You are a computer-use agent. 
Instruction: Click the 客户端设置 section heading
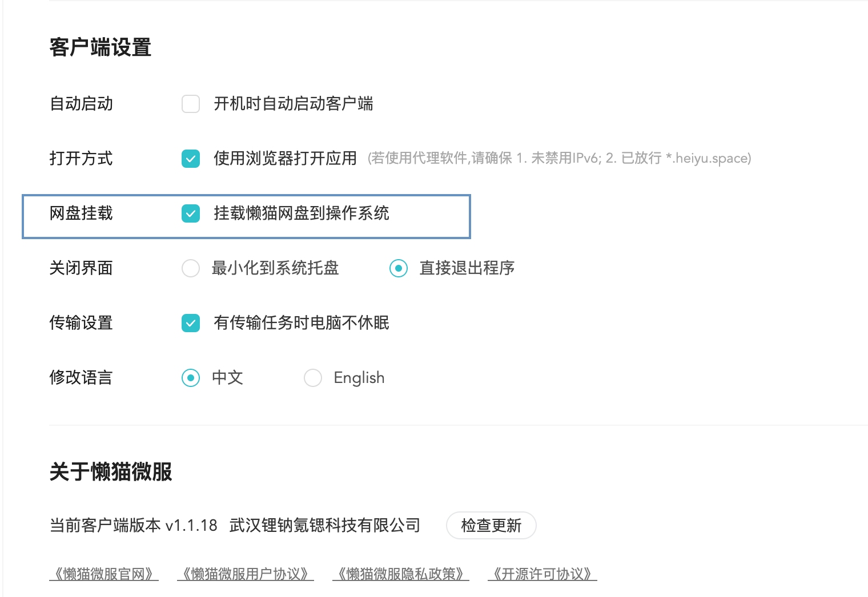(x=101, y=47)
